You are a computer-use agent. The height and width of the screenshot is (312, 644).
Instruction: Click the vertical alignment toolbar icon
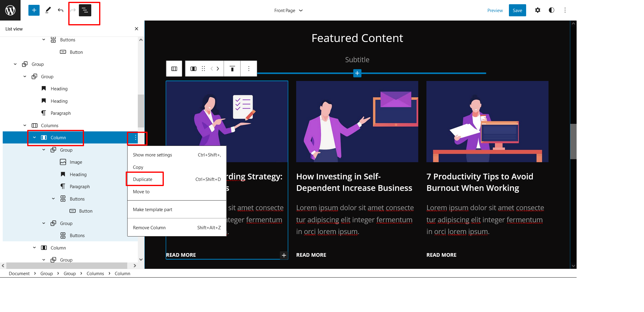(x=232, y=69)
